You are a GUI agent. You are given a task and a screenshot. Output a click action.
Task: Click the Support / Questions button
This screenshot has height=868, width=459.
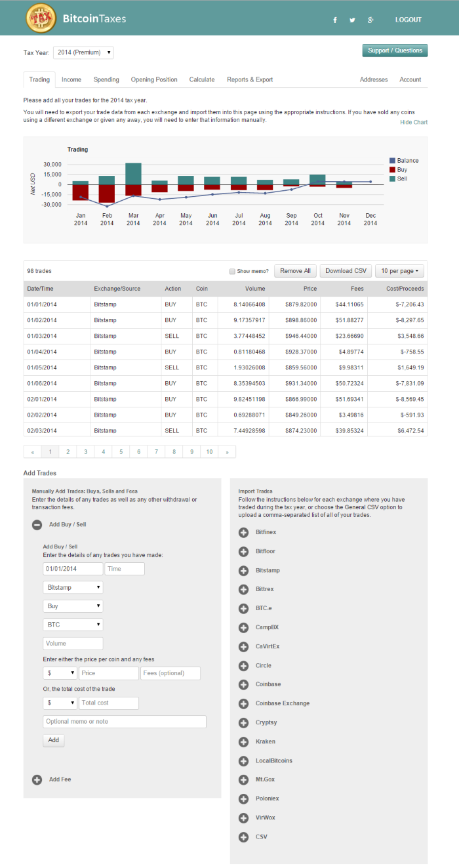pyautogui.click(x=395, y=51)
